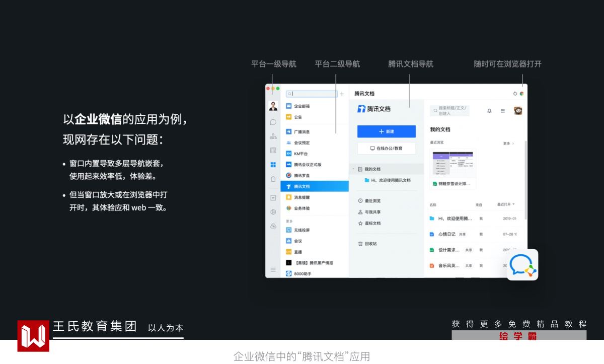
Task: Open the house-shaped sidebar icon below the grid
Action: click(x=273, y=179)
